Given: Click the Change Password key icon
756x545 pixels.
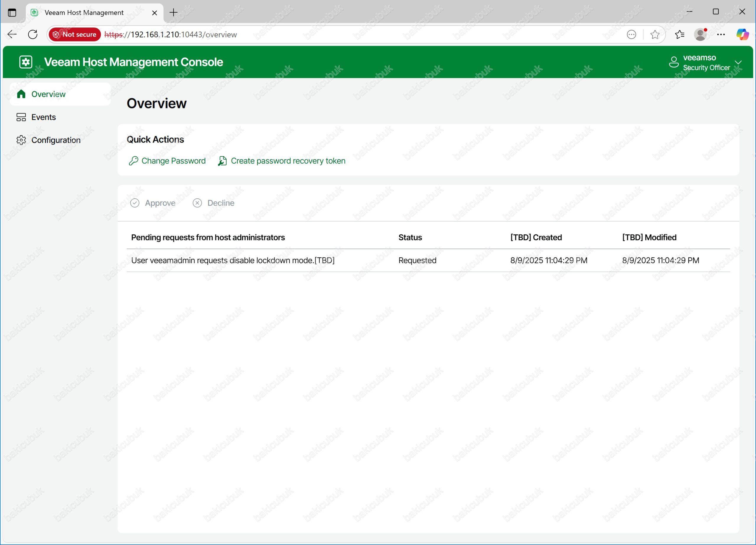Looking at the screenshot, I should (x=133, y=161).
